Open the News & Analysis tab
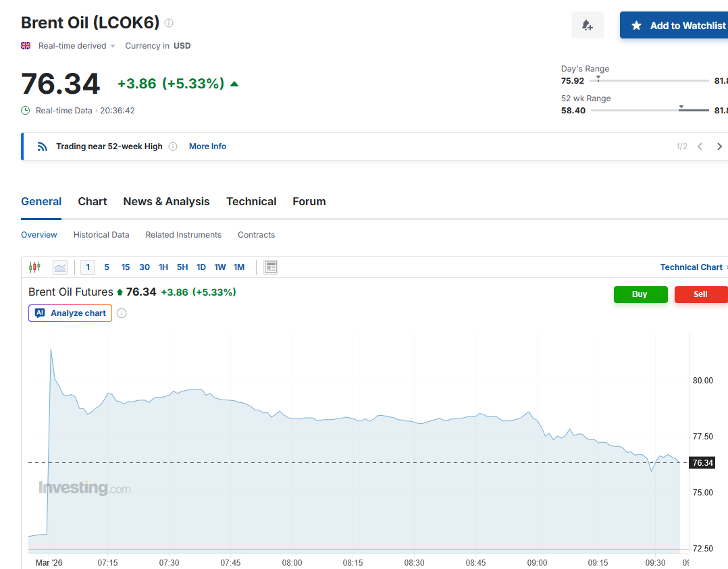 pos(166,201)
